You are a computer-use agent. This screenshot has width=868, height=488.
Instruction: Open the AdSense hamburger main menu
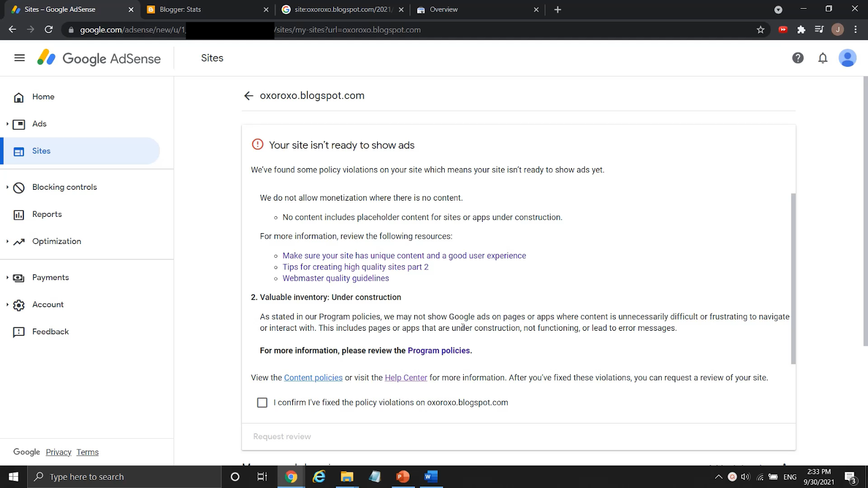(x=20, y=58)
